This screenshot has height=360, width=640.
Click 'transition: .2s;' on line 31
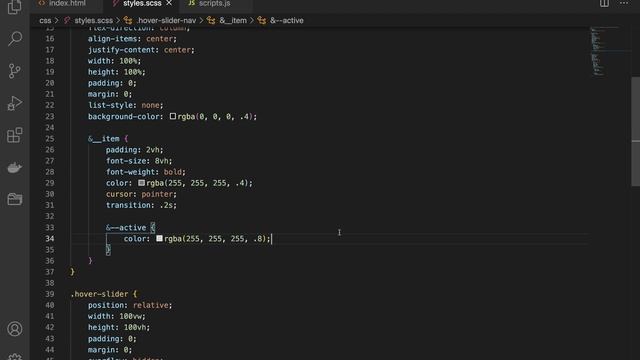[x=141, y=205]
